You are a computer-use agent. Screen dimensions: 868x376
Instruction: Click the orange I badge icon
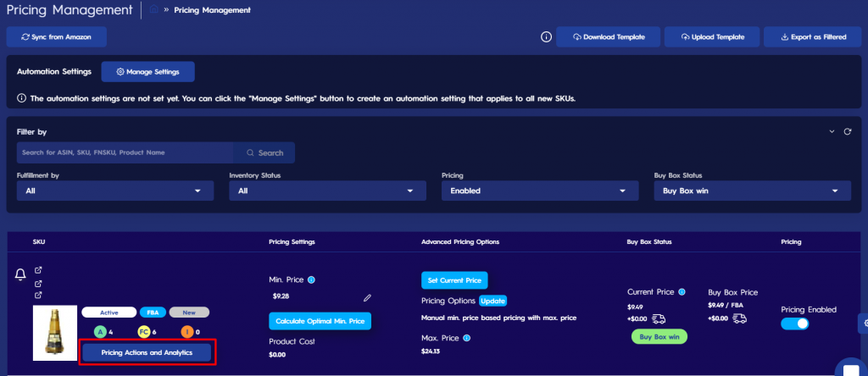(x=187, y=332)
